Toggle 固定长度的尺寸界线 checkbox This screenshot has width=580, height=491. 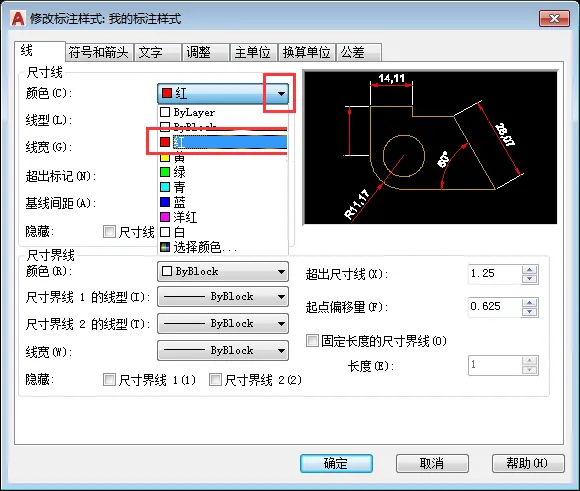click(x=312, y=340)
